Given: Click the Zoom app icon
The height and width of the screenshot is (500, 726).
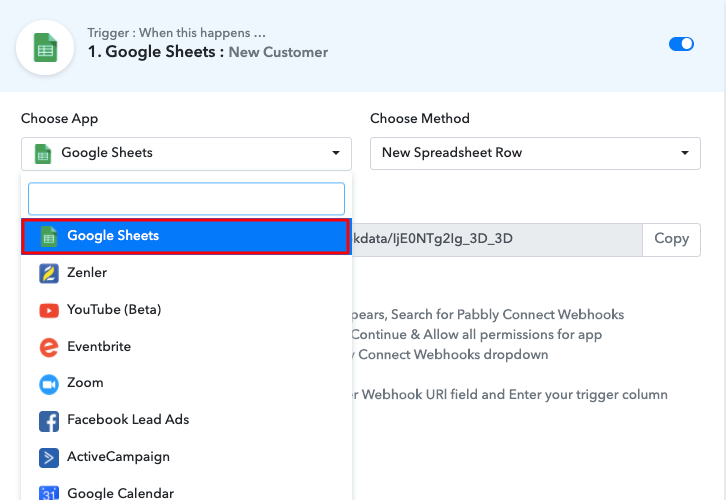Looking at the screenshot, I should tap(49, 384).
